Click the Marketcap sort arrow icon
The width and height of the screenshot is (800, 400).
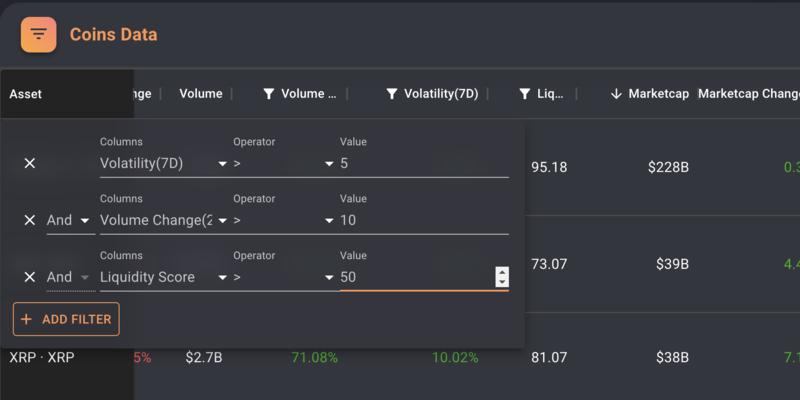tap(616, 94)
